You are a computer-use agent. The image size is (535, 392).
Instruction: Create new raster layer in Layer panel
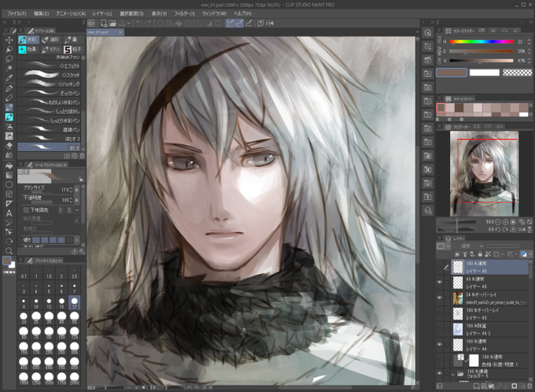pos(476,386)
